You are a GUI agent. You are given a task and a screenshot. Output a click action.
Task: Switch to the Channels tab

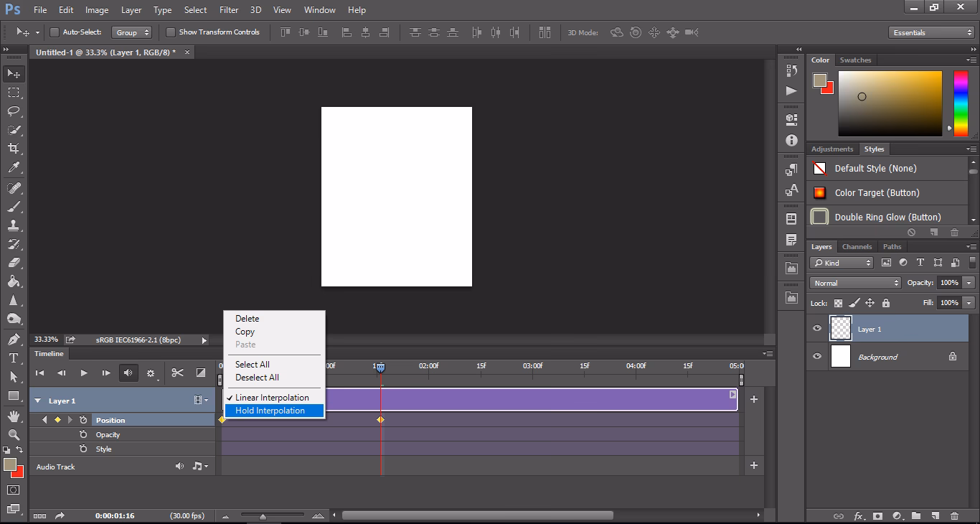[x=857, y=246]
